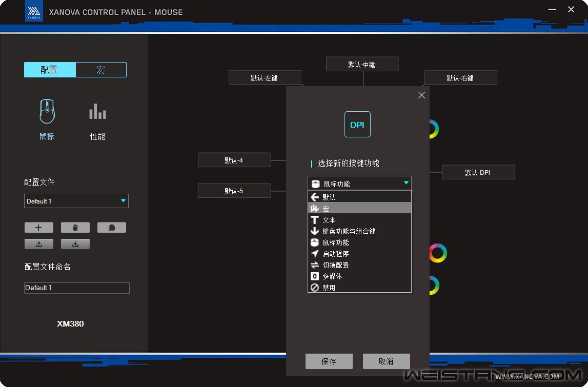
Task: Open the performance (性能) bars icon
Action: [x=97, y=112]
